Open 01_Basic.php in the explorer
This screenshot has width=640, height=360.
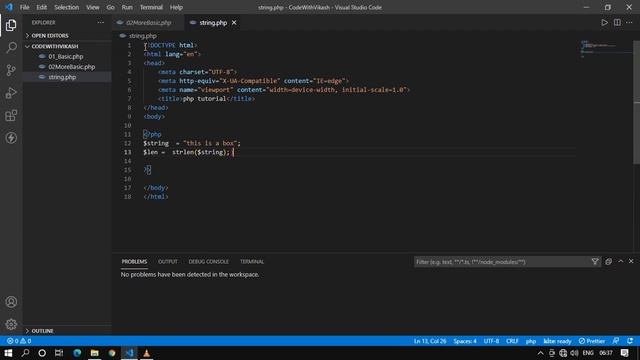(x=66, y=56)
